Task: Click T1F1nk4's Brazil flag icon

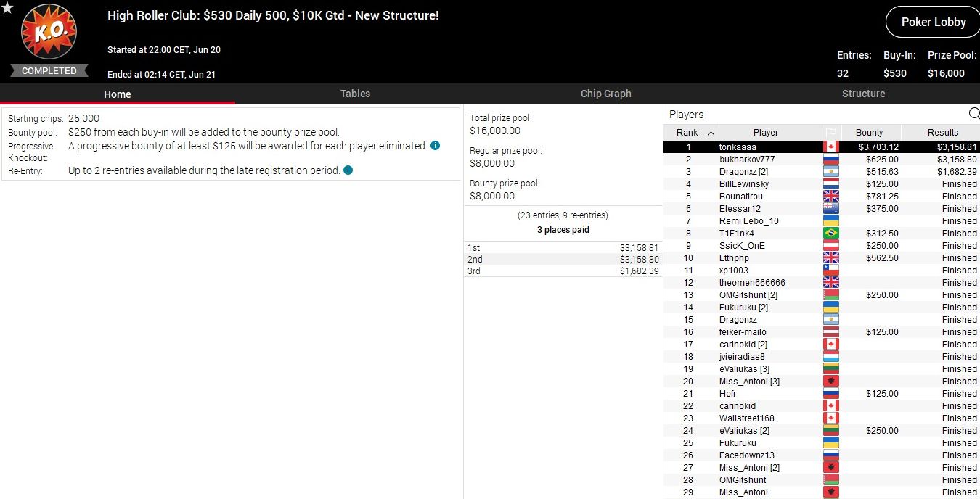Action: click(x=830, y=234)
